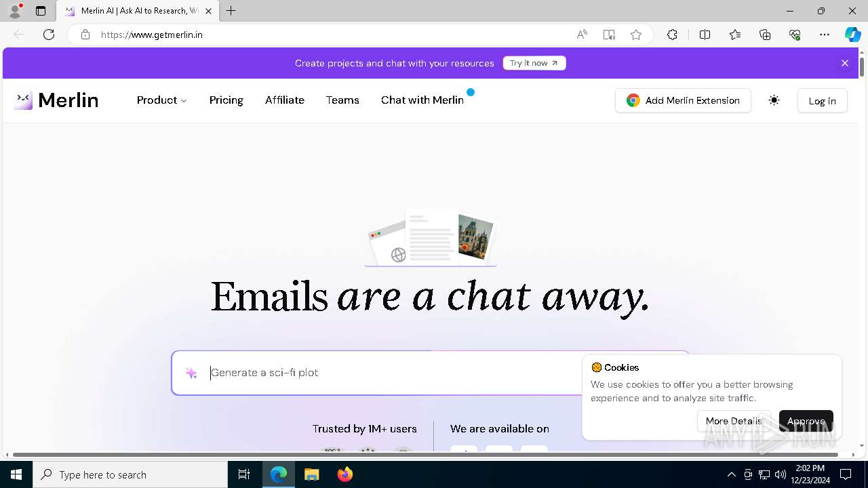Show hidden system tray icons
868x488 pixels.
[731, 474]
